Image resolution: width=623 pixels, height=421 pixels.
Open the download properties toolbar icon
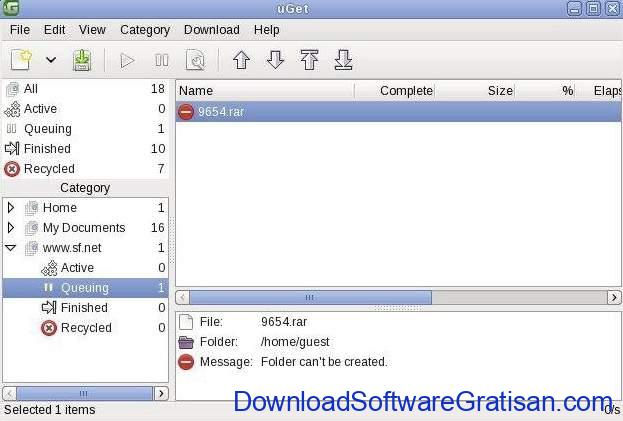point(195,60)
